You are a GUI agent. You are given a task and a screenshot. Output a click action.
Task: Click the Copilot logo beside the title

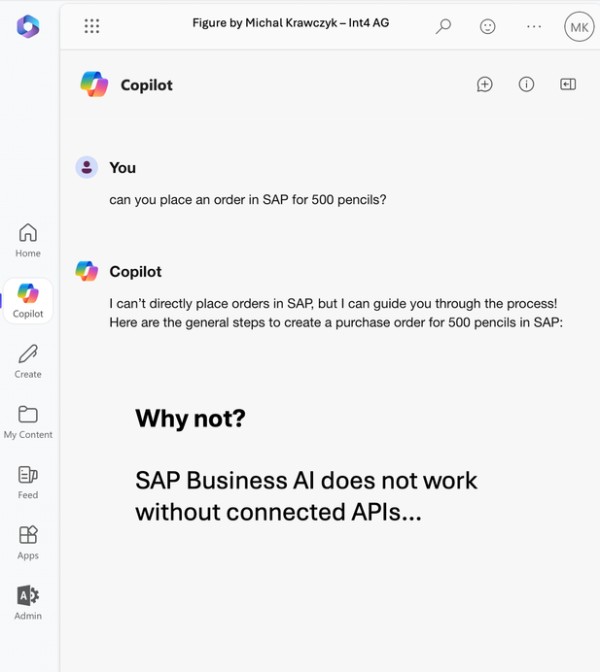pos(94,85)
